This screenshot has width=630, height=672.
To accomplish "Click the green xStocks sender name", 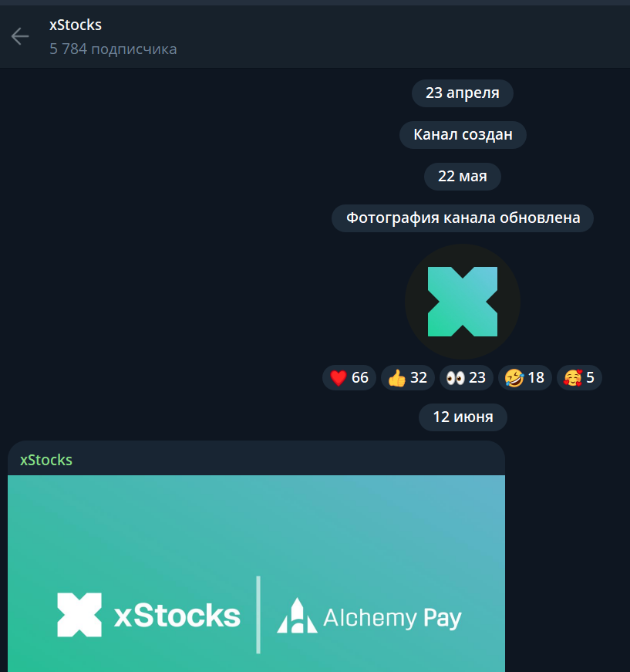I will tap(46, 460).
